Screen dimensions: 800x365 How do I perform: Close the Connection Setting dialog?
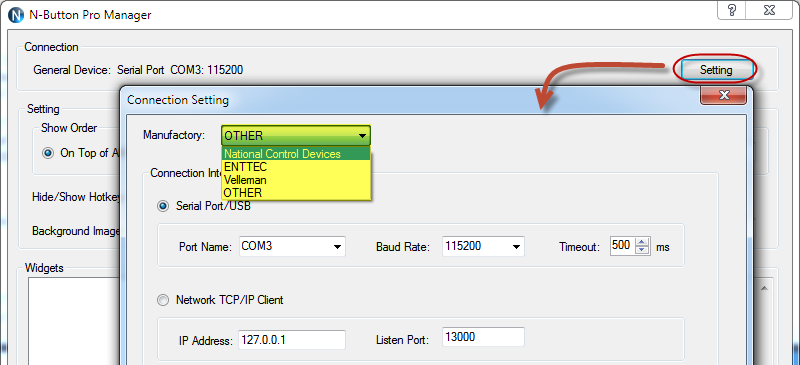(x=724, y=95)
